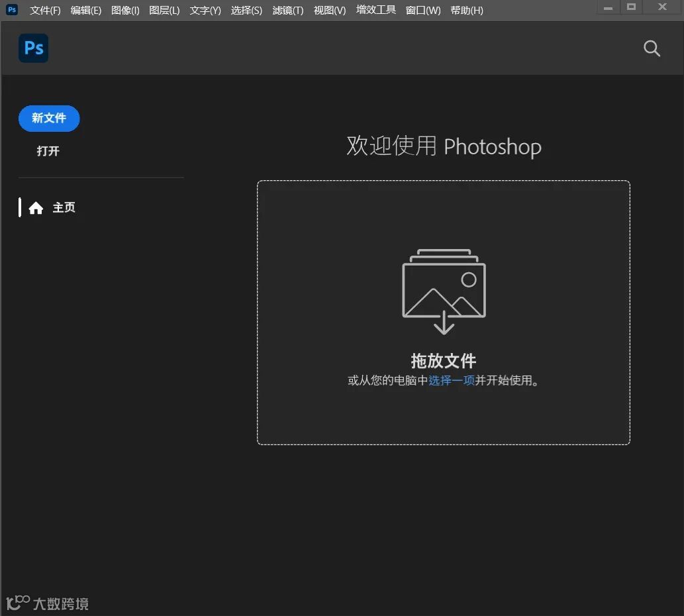Click the drop-files image icon
This screenshot has width=684, height=616.
[x=444, y=291]
